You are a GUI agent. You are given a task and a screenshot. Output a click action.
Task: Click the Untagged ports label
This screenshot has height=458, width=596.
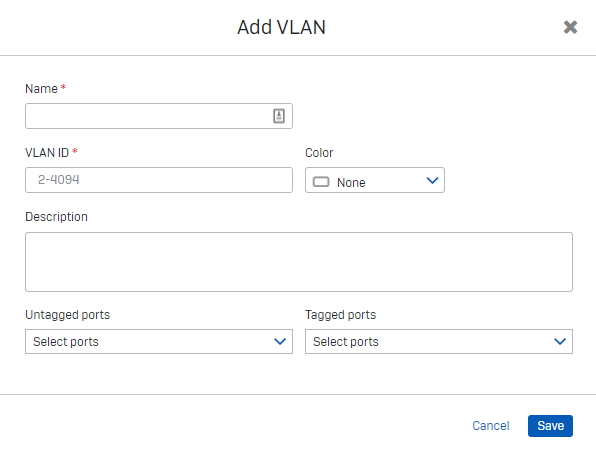(x=67, y=315)
